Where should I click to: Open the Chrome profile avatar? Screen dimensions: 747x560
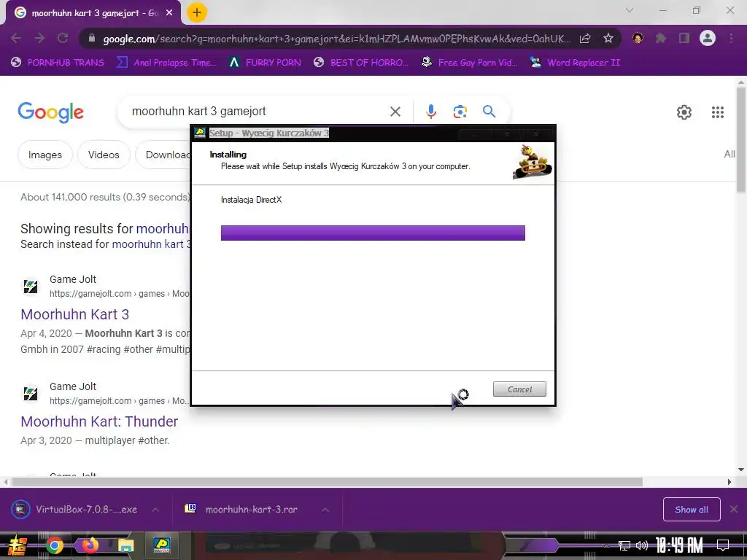[x=708, y=38]
